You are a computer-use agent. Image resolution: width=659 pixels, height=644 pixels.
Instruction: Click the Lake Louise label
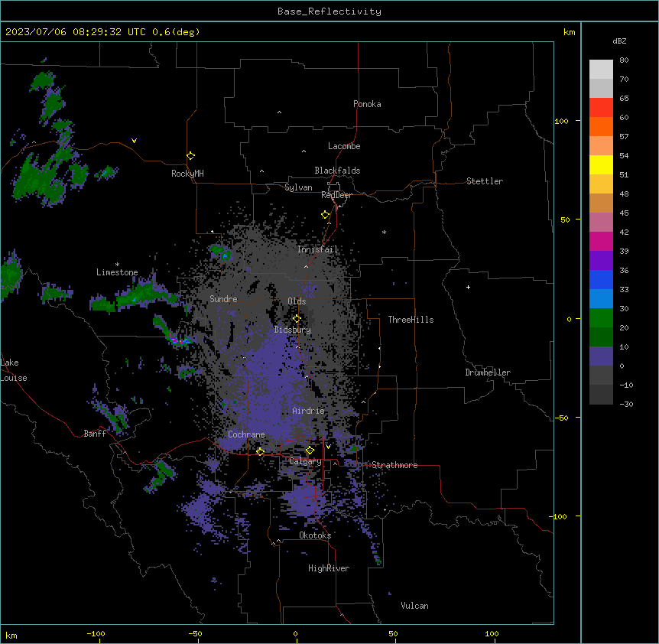(x=14, y=370)
